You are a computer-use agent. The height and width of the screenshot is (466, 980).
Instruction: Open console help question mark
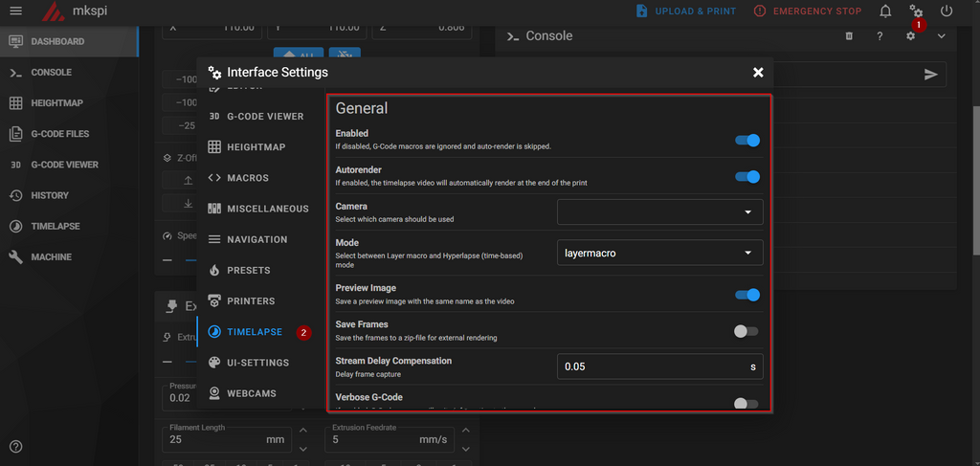pos(880,36)
